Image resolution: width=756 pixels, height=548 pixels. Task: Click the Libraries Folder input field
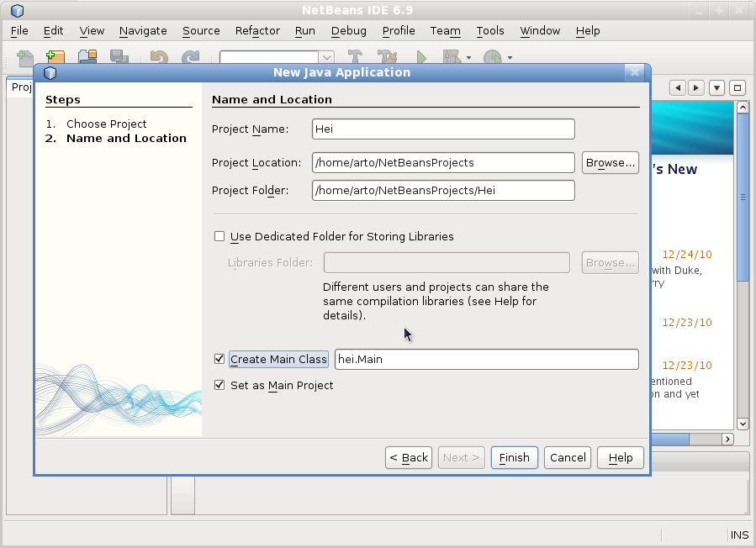click(447, 263)
